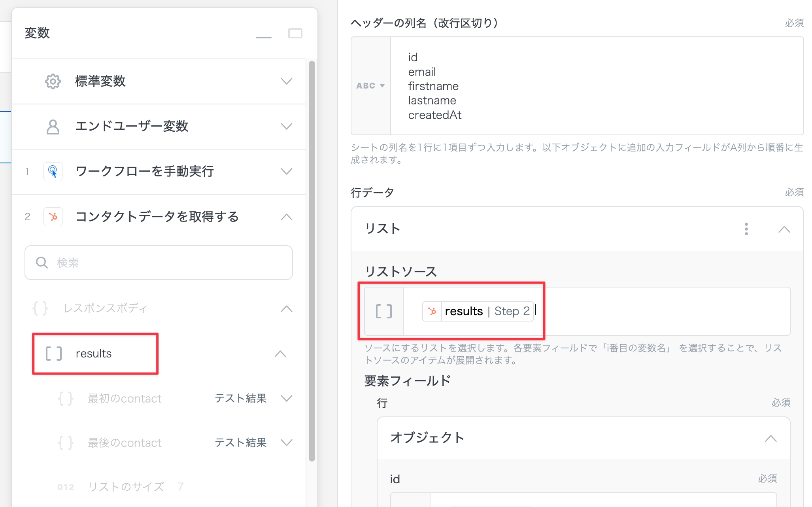Image resolution: width=812 pixels, height=507 pixels.
Task: Click the curly braces icon for レスポンスボディ
Action: [40, 308]
